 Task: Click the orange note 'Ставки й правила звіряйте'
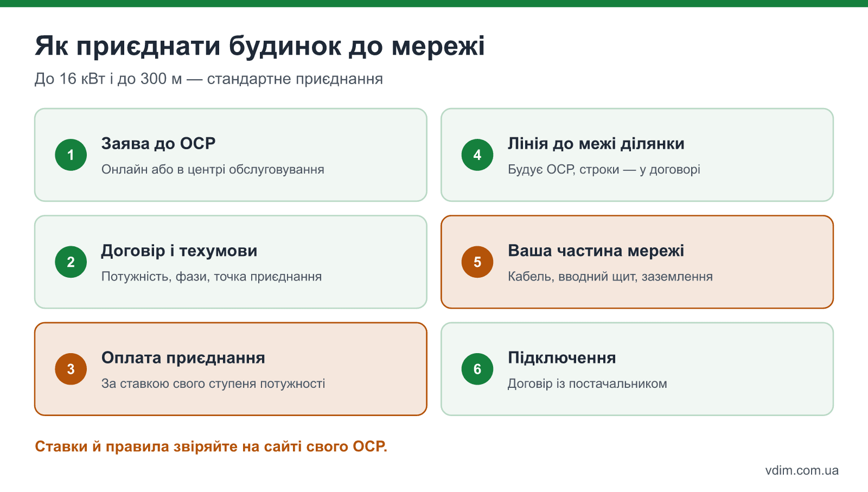[x=136, y=446]
